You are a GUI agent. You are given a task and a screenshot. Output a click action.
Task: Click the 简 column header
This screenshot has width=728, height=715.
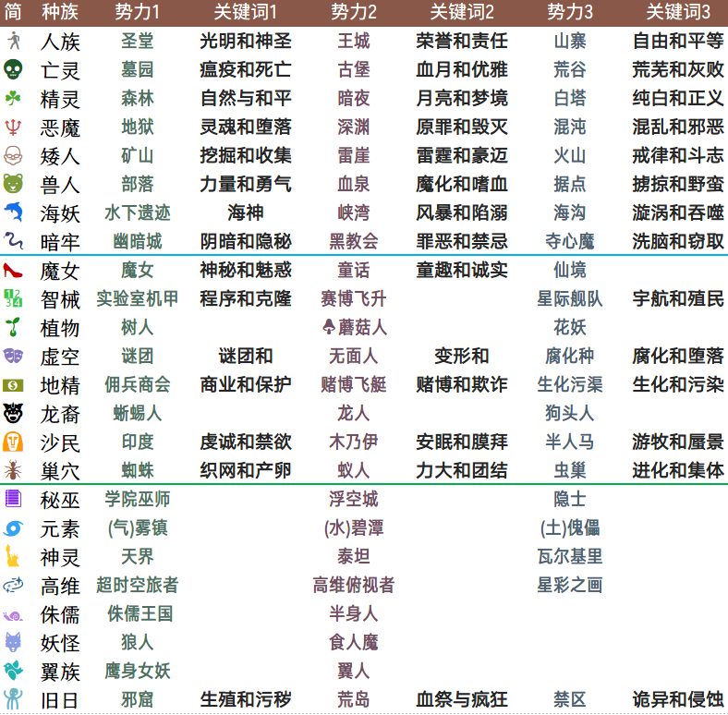(x=13, y=12)
